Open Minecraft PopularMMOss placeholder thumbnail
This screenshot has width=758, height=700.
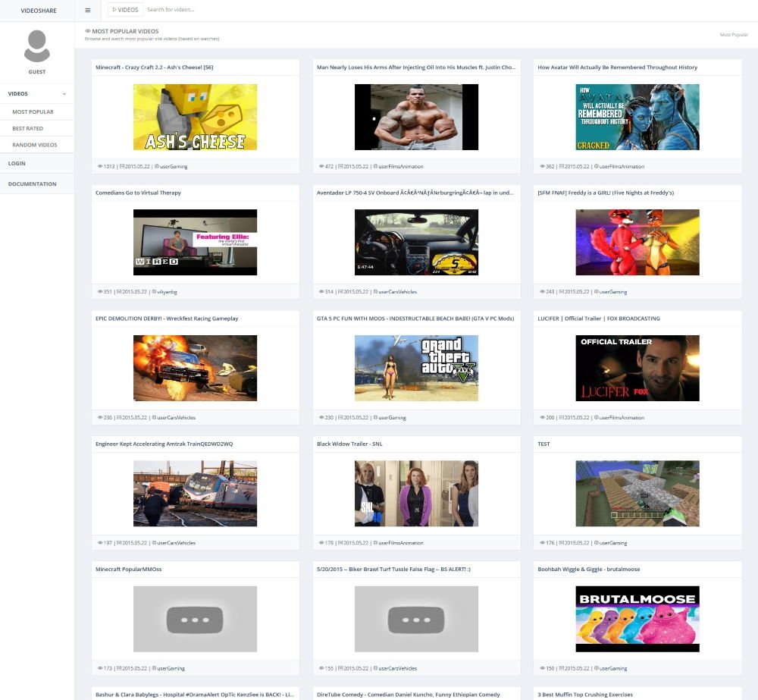(196, 619)
